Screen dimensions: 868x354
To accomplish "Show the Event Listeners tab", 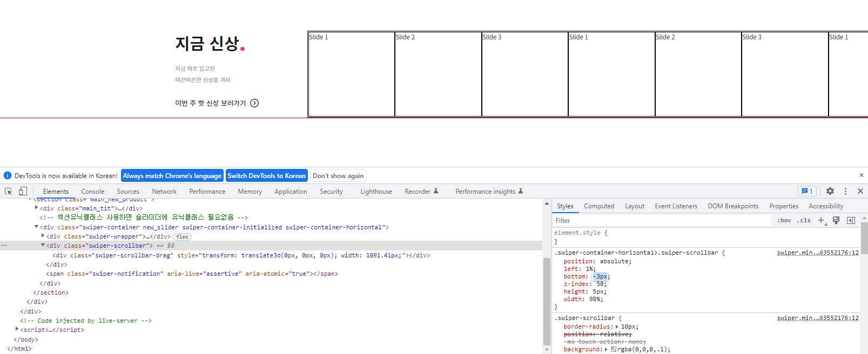I will click(676, 206).
